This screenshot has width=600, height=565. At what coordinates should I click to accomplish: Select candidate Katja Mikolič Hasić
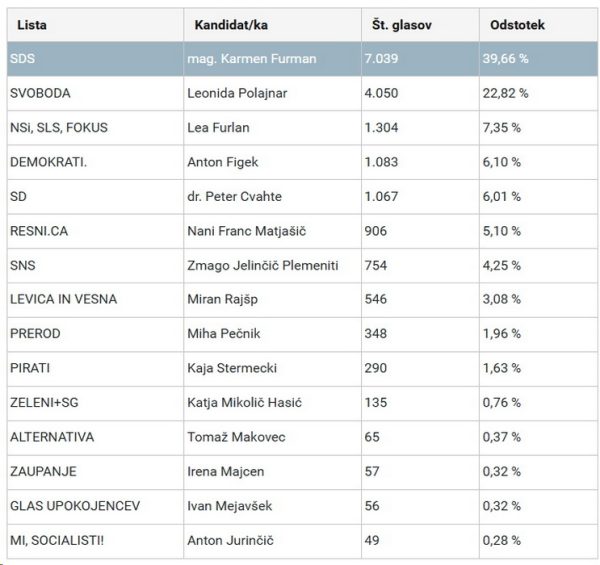244,403
